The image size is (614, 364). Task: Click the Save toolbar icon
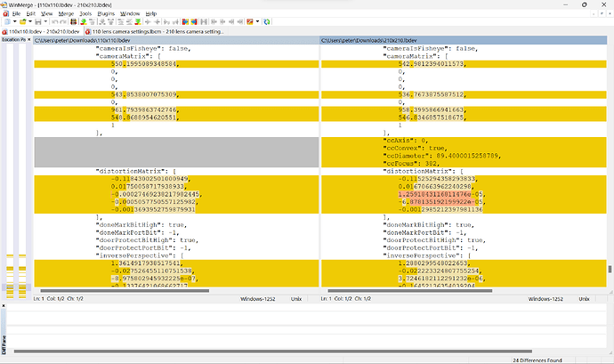coord(38,21)
